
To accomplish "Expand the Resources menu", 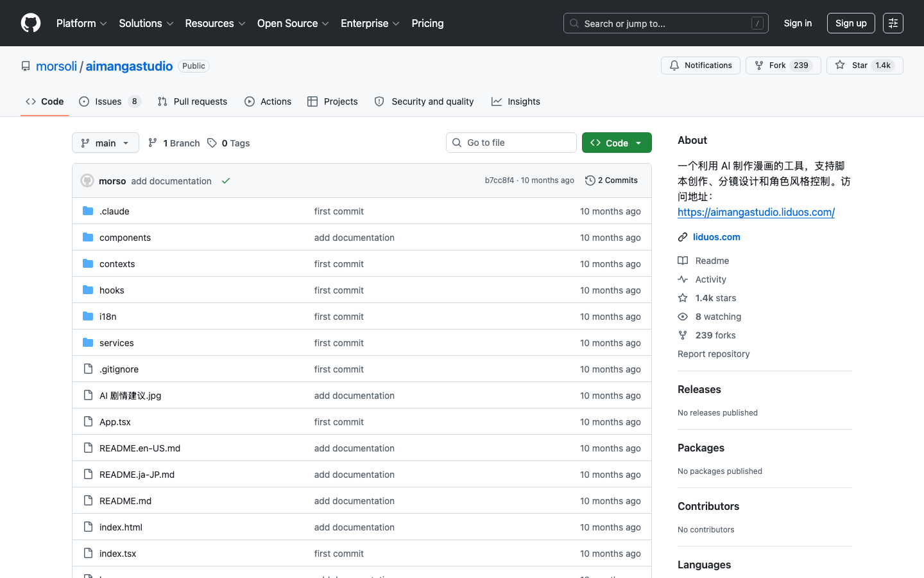I will click(x=215, y=23).
